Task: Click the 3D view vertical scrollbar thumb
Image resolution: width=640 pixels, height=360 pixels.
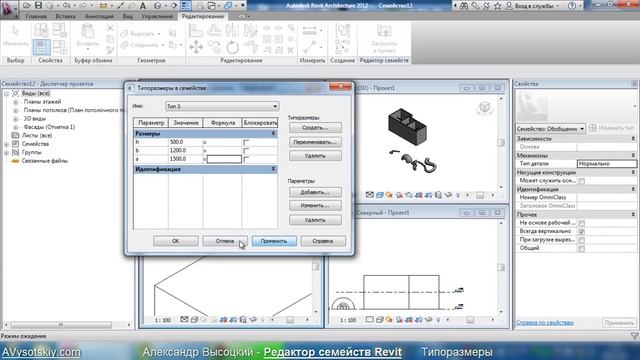Action: pos(501,142)
